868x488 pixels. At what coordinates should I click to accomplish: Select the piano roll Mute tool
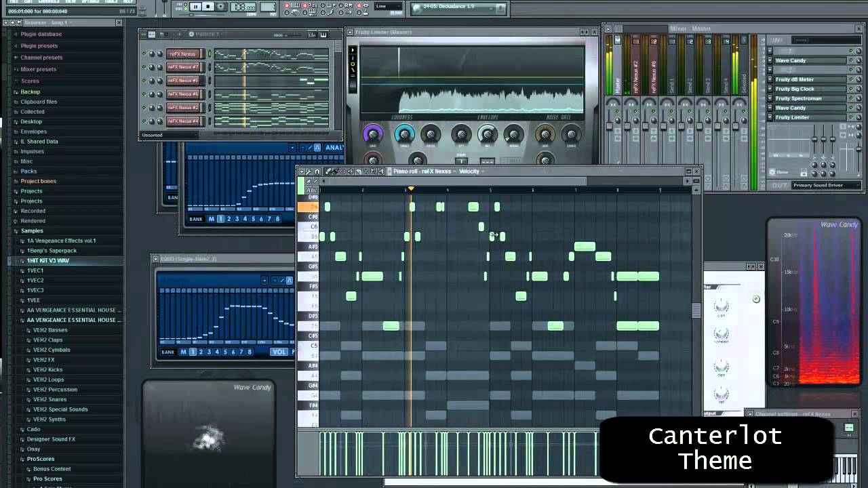(x=350, y=171)
